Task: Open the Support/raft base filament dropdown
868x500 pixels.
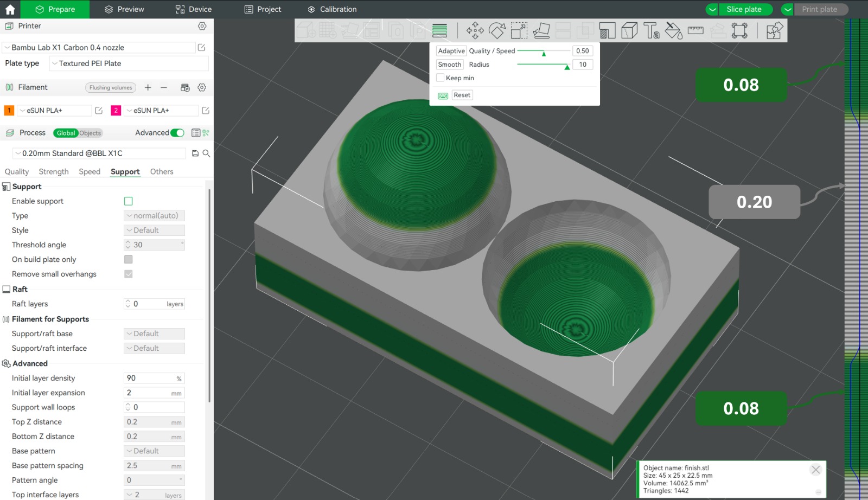Action: (155, 334)
